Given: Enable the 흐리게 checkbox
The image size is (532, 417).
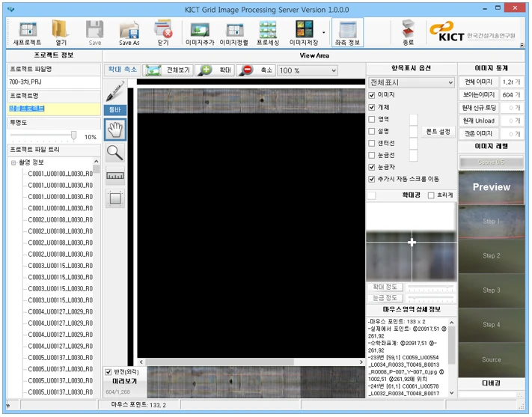Looking at the screenshot, I should click(x=431, y=195).
